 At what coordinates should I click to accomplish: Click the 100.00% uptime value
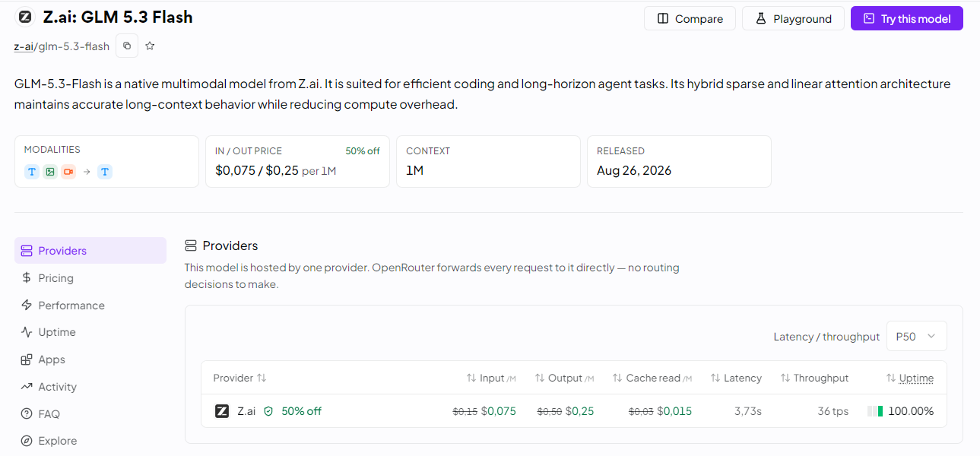(x=911, y=411)
